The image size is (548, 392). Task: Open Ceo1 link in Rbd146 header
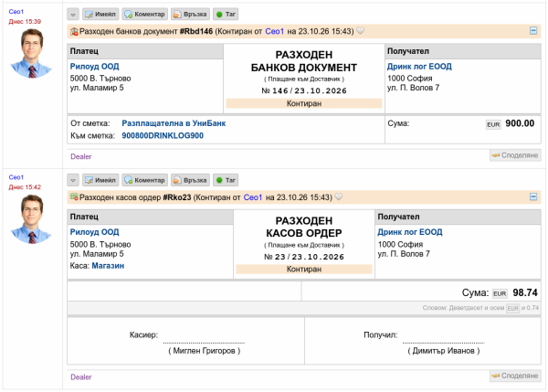point(274,31)
